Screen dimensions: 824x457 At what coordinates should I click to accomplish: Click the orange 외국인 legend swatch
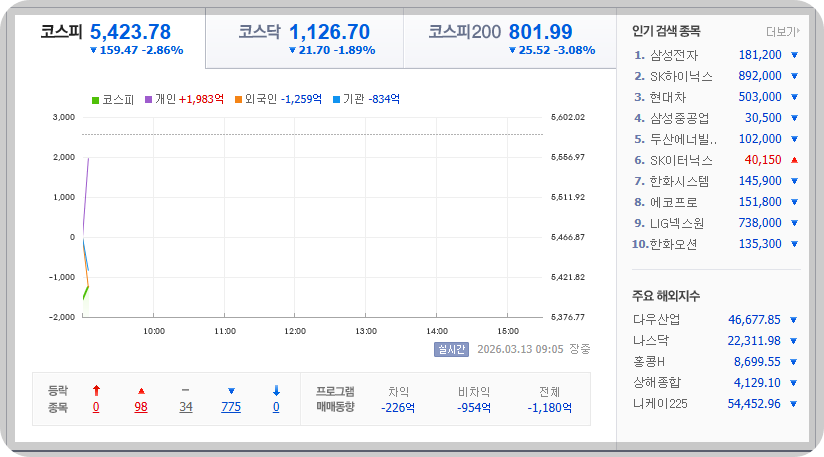pyautogui.click(x=238, y=100)
